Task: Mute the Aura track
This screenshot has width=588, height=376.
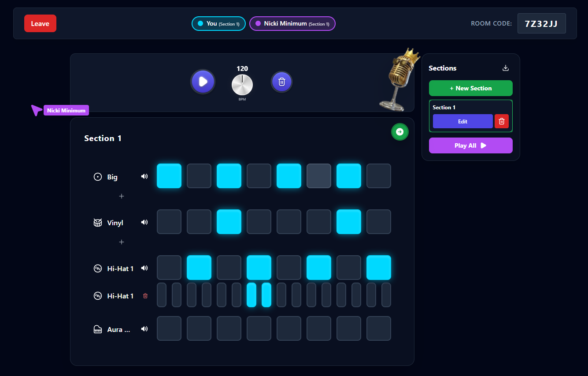Action: point(144,329)
